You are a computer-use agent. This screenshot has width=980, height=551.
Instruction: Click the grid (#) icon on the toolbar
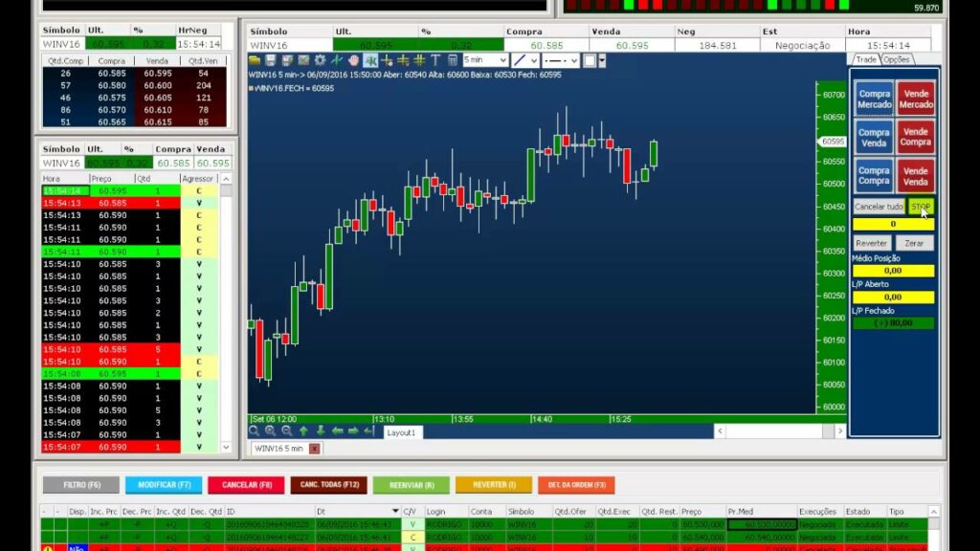pos(419,62)
